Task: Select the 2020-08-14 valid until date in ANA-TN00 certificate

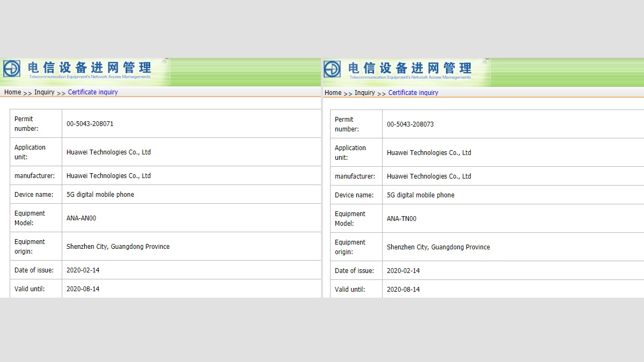Action: coord(403,290)
